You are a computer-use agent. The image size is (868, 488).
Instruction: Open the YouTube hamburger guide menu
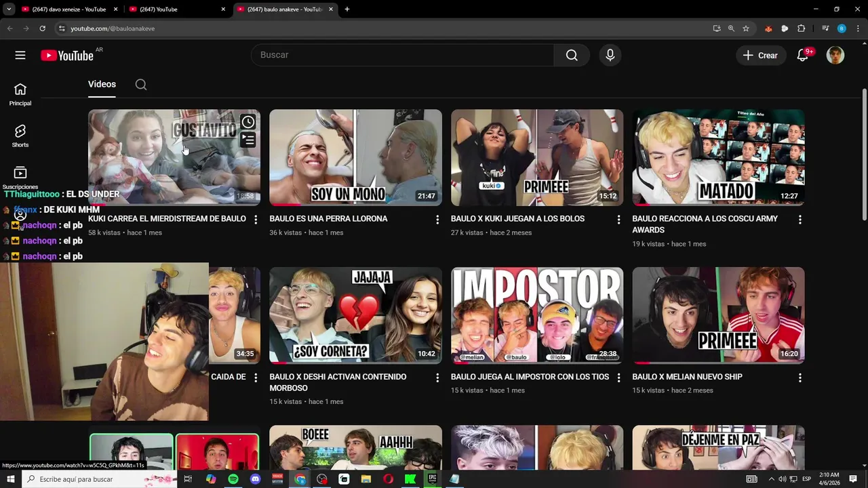(20, 56)
